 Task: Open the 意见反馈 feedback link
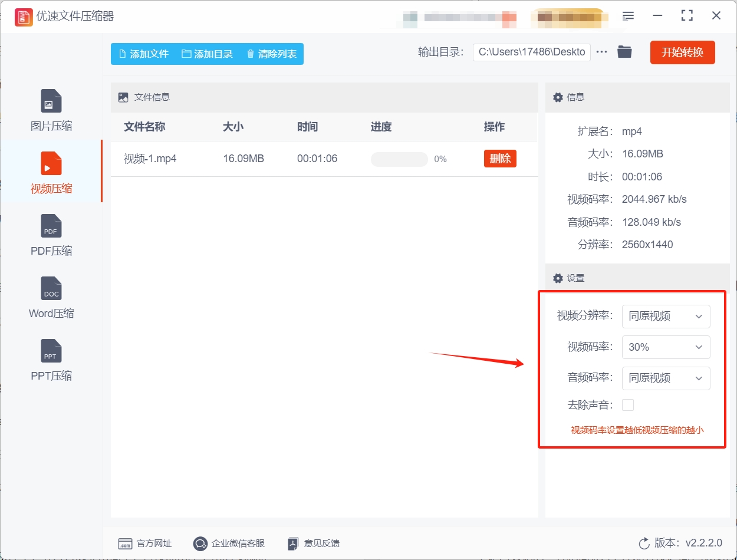click(313, 543)
